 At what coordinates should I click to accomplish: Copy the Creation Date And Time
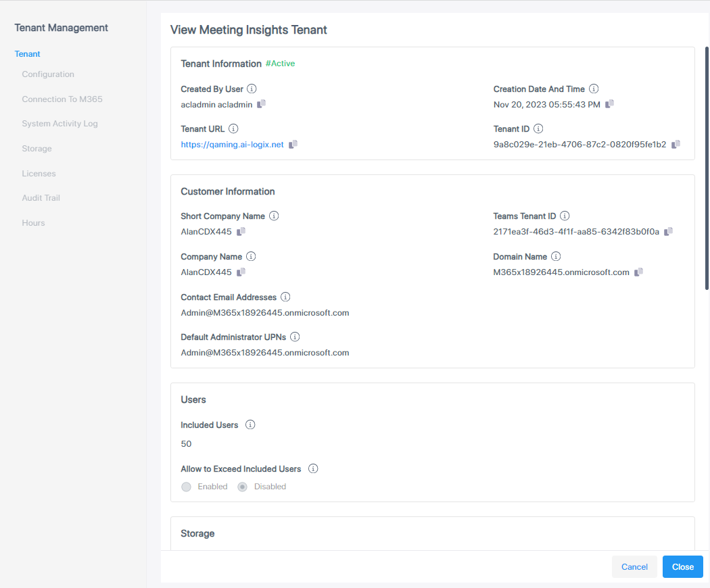click(609, 104)
